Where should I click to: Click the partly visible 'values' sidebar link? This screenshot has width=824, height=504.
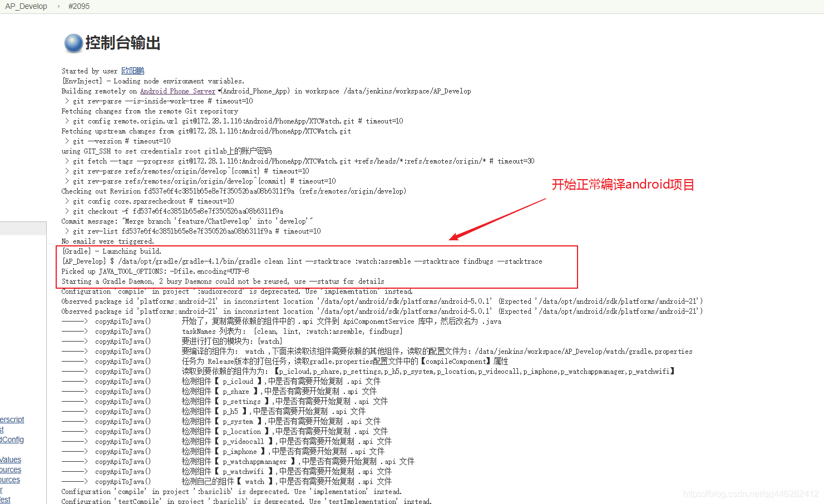click(11, 459)
